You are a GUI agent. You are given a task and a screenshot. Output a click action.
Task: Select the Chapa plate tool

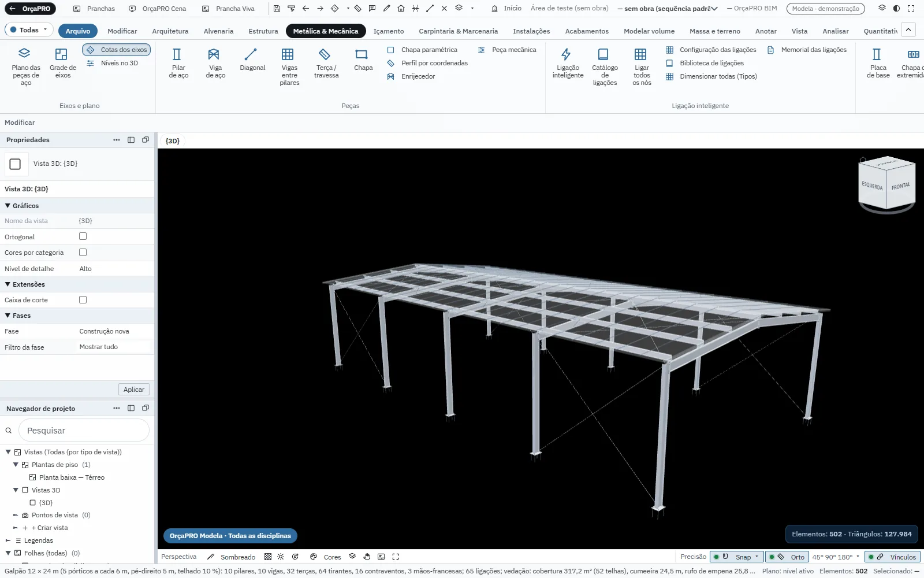[363, 60]
